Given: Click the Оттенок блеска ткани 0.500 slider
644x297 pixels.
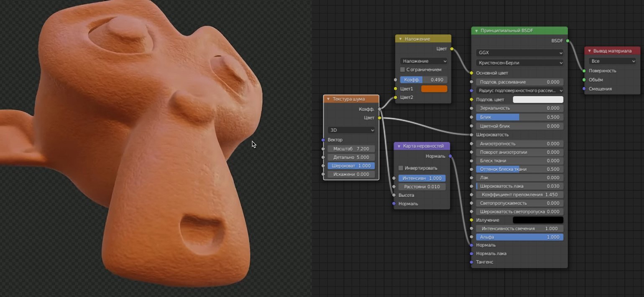Looking at the screenshot, I should (519, 169).
